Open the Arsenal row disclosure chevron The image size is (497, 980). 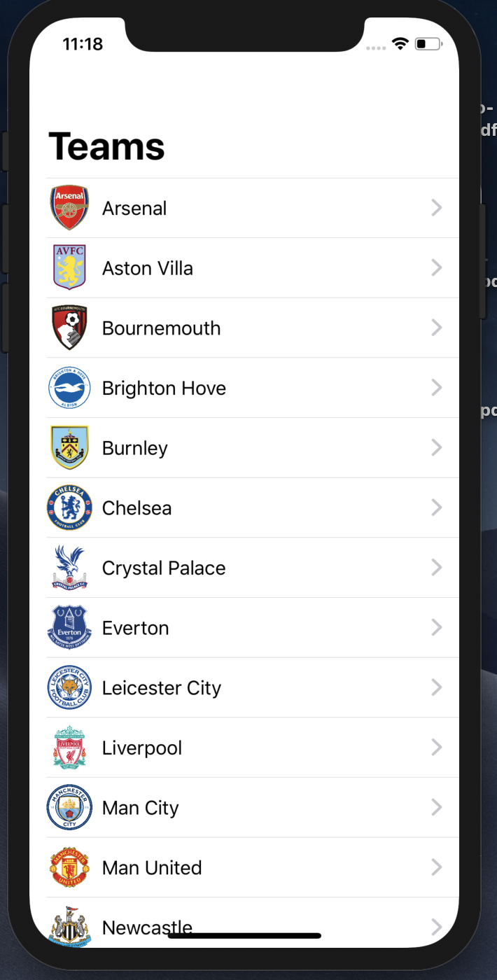click(x=437, y=208)
